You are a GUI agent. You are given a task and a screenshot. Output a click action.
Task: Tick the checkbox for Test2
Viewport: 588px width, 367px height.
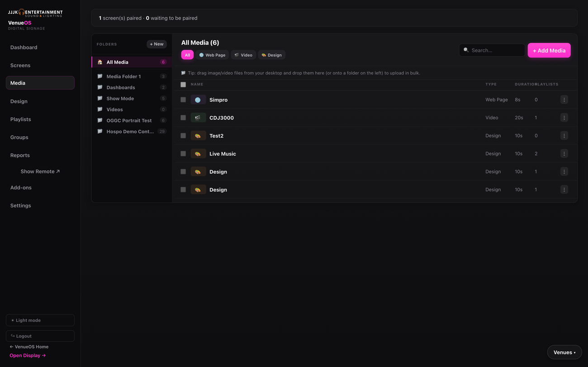(183, 136)
